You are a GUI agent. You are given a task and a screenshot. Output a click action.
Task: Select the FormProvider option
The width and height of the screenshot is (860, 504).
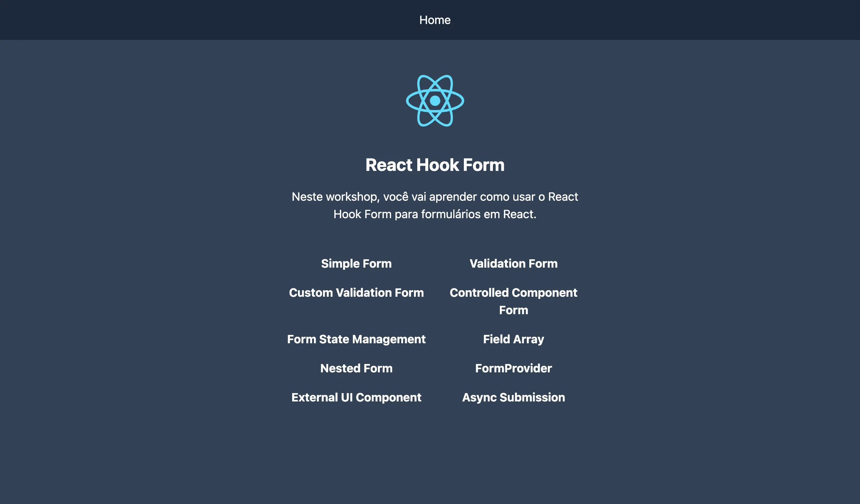tap(513, 368)
